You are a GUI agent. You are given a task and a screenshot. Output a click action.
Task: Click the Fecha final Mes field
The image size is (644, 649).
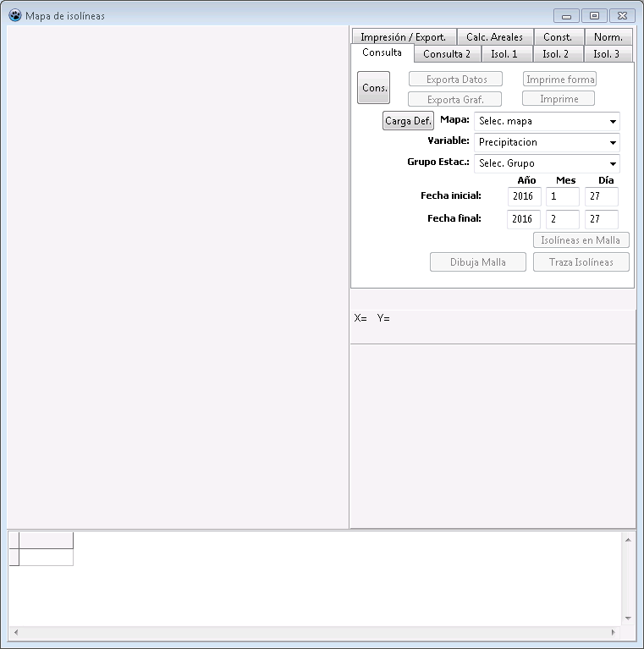pyautogui.click(x=562, y=219)
